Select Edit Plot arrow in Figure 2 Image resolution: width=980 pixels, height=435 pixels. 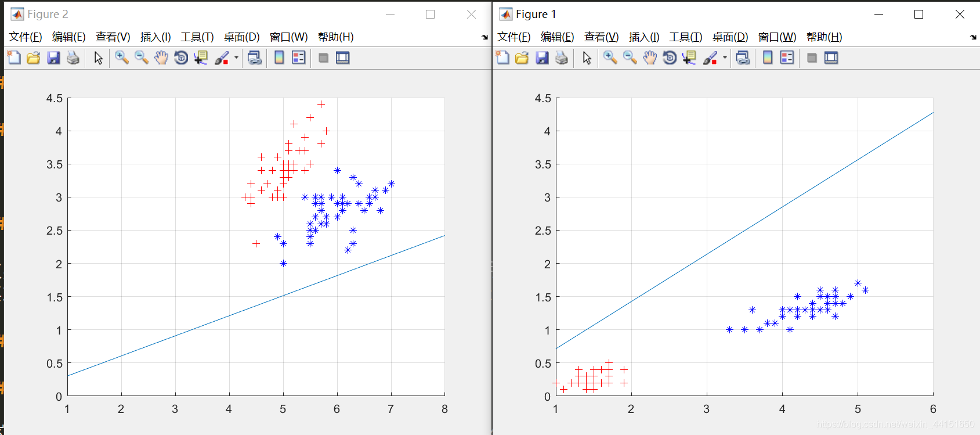(x=99, y=57)
